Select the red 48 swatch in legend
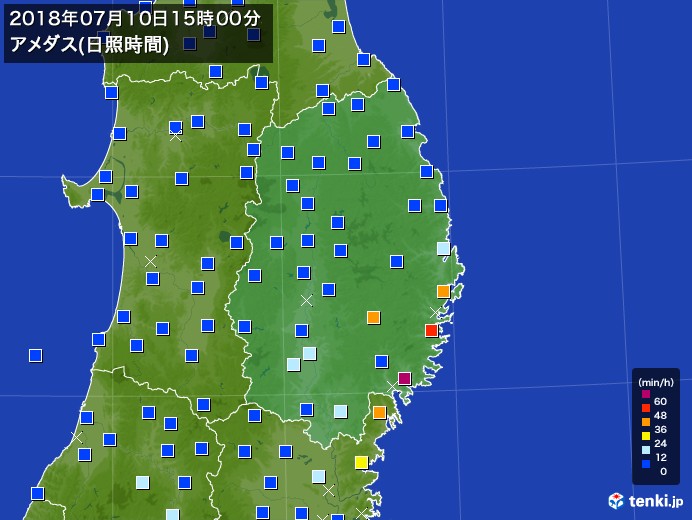Image resolution: width=692 pixels, height=520 pixels. pyautogui.click(x=646, y=408)
